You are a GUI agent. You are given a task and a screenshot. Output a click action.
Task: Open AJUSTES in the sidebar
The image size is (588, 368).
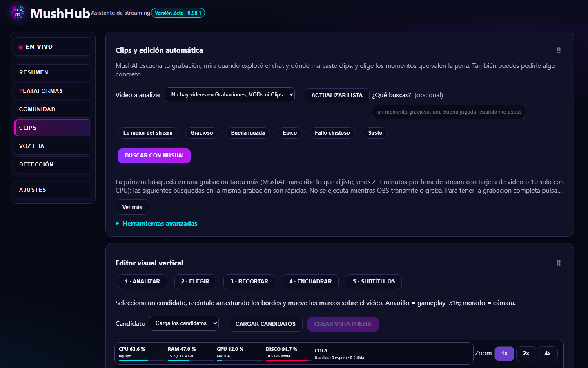coord(53,190)
